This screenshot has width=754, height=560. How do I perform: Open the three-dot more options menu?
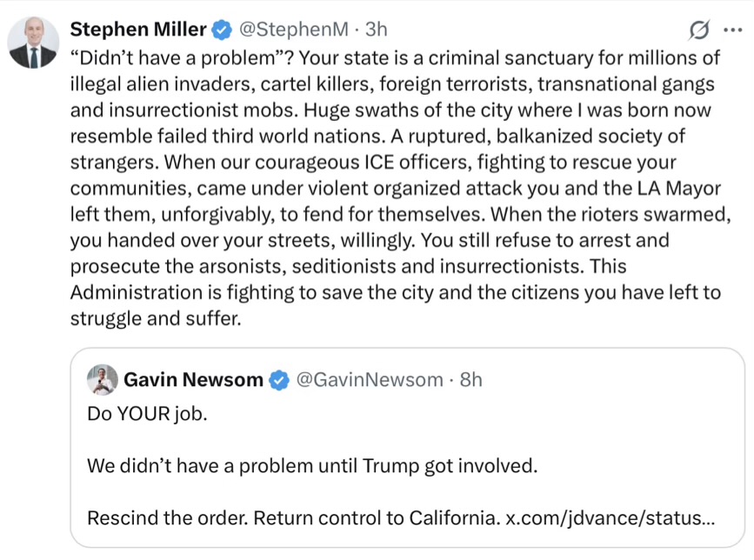tap(733, 30)
